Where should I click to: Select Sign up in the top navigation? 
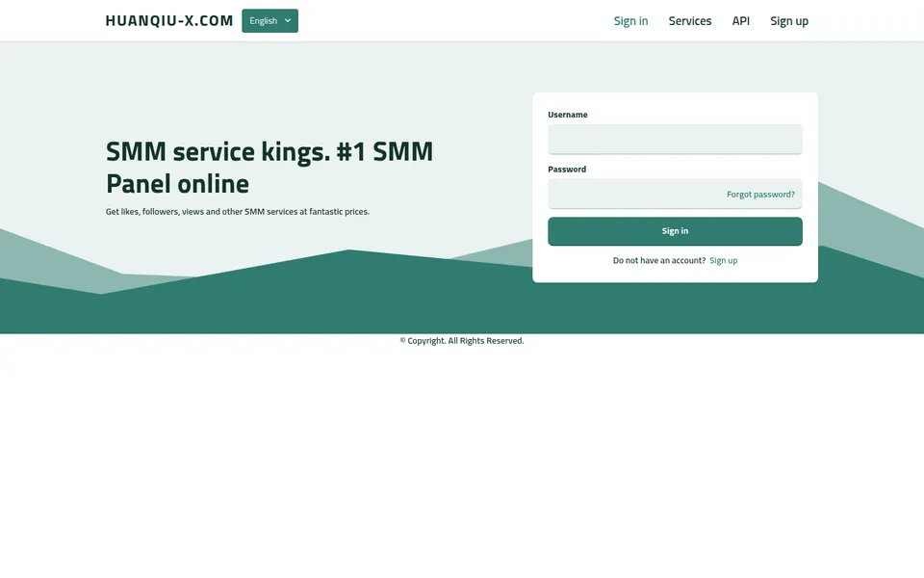tap(789, 20)
